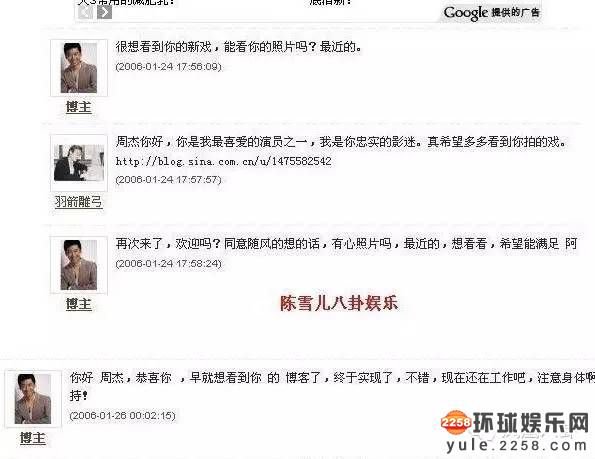Open the blog.sina.com.cn/u/1475582542 link
This screenshot has width=595, height=459.
(224, 161)
